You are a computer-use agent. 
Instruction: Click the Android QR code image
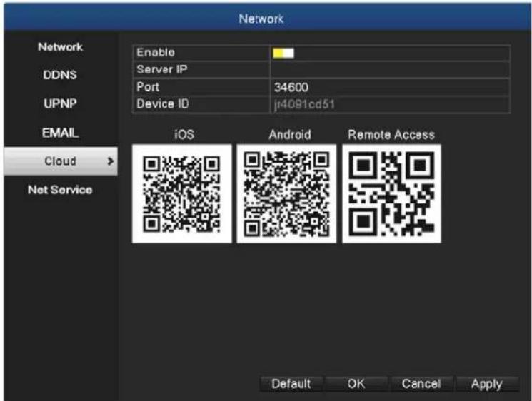point(286,194)
